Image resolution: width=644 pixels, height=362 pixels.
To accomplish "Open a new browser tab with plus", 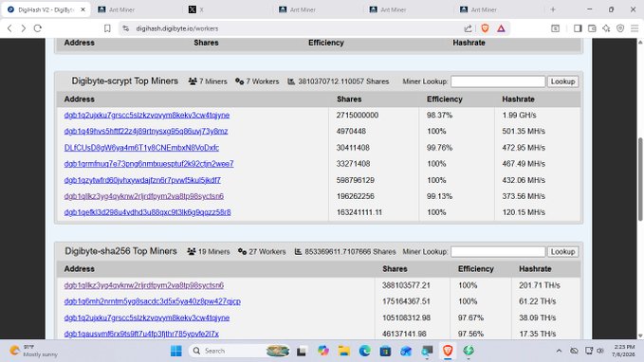I will (x=553, y=9).
